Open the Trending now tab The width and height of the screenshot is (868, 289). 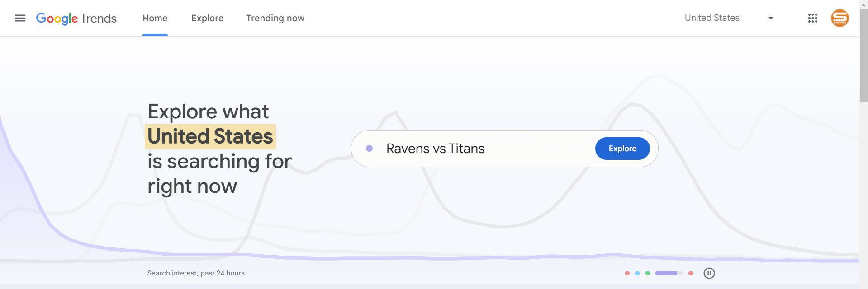click(275, 18)
